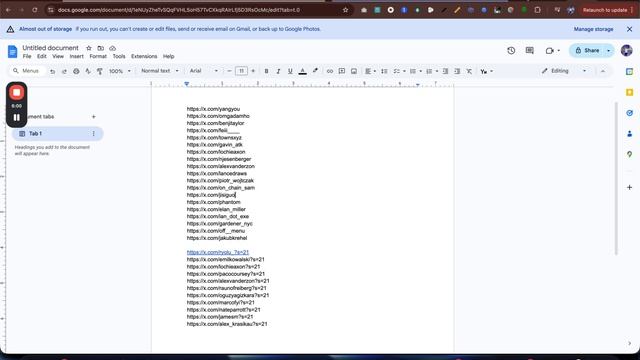Open the Insert menu
Viewport: 640px width, 360px height.
[76, 56]
